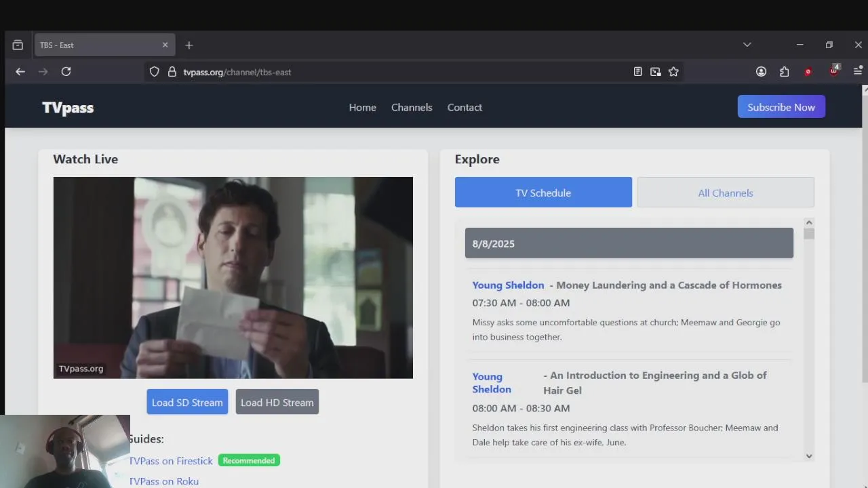The image size is (868, 488).
Task: Open the Channels navigation link
Action: pyautogui.click(x=412, y=107)
